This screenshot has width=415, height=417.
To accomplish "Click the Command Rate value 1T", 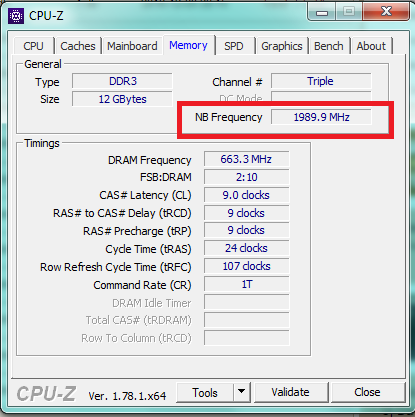I will pos(246,284).
